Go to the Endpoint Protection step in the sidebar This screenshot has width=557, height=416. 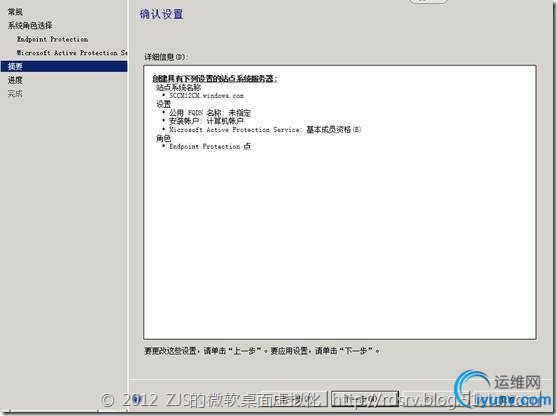click(52, 39)
